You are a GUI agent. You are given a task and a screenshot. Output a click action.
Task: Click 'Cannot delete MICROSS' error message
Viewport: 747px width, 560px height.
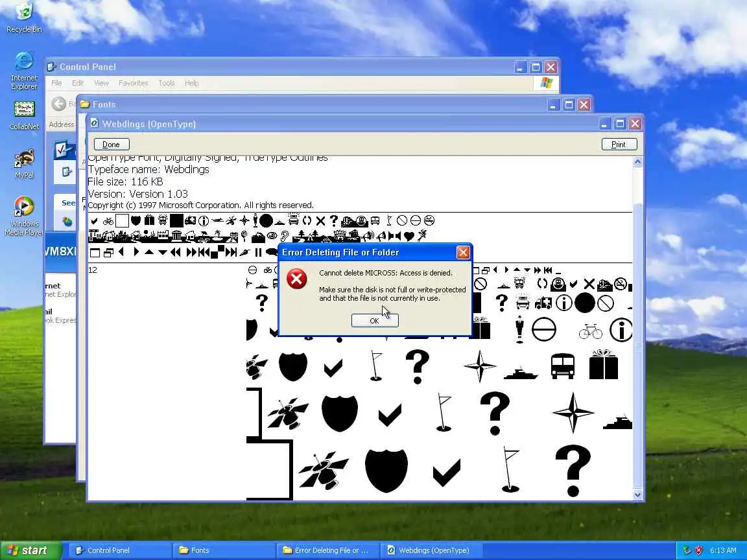(386, 273)
